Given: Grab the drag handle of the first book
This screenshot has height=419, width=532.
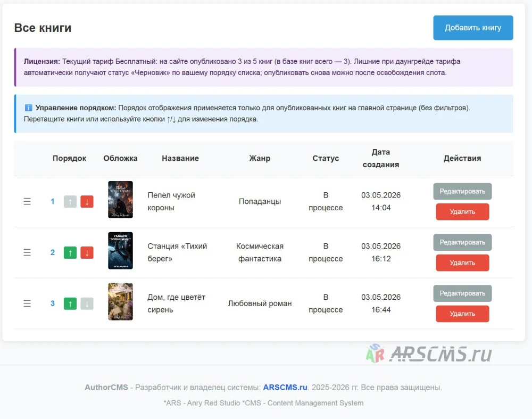Looking at the screenshot, I should (x=27, y=202).
